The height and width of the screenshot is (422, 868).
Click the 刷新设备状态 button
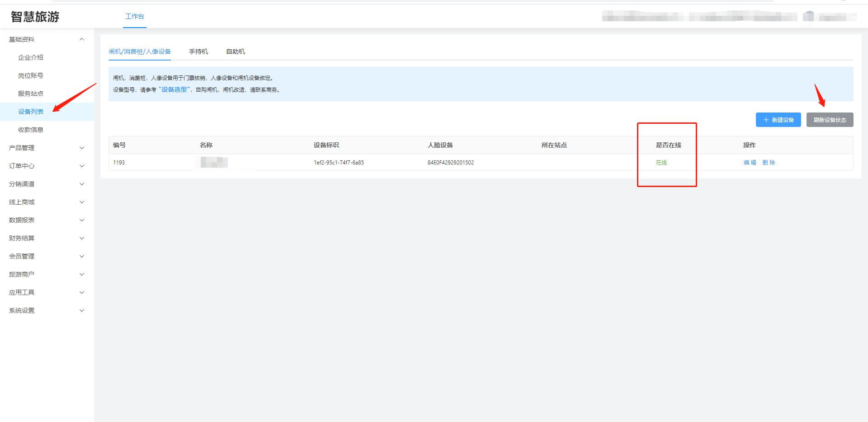pos(830,120)
